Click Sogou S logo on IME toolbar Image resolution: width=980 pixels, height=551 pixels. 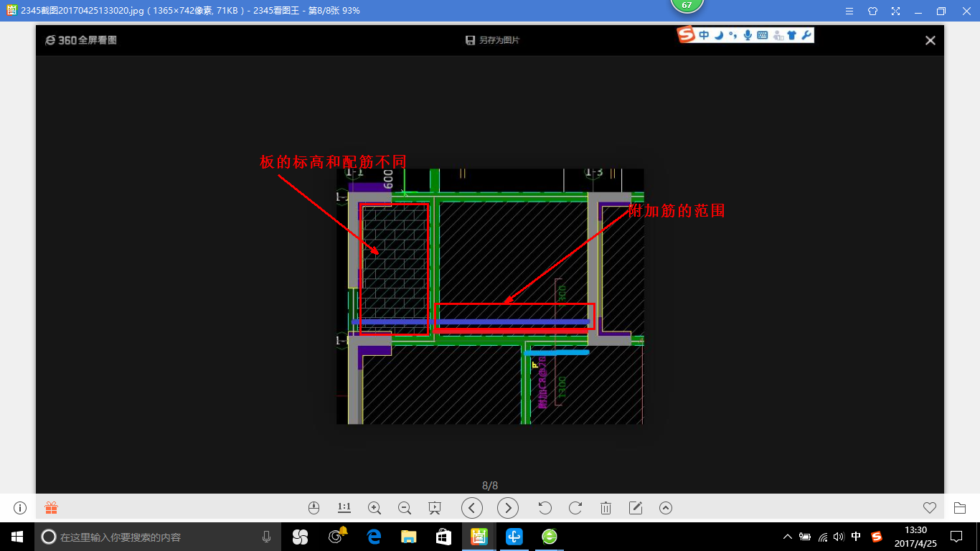[687, 34]
